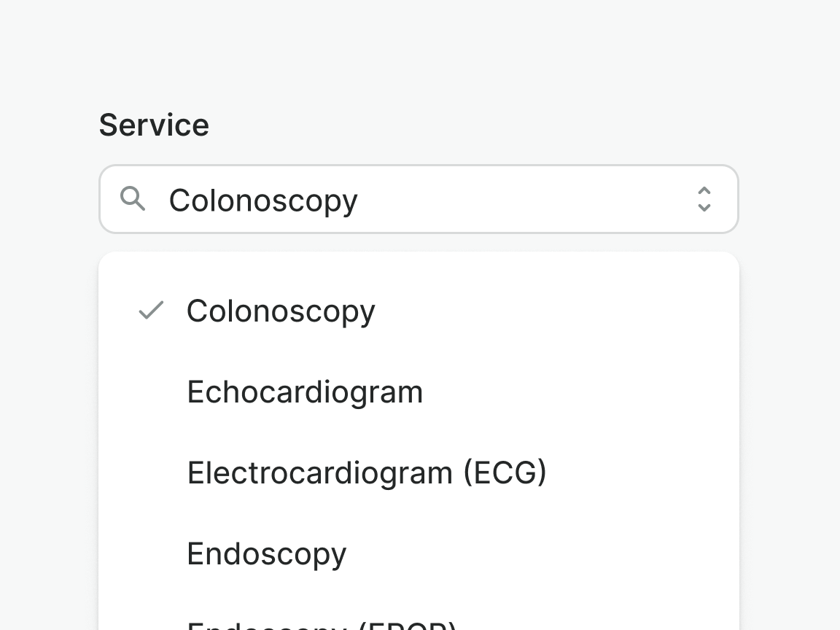Screen dimensions: 840x630
Task: Click the up-down chevron icon in Service box
Action: click(x=704, y=199)
